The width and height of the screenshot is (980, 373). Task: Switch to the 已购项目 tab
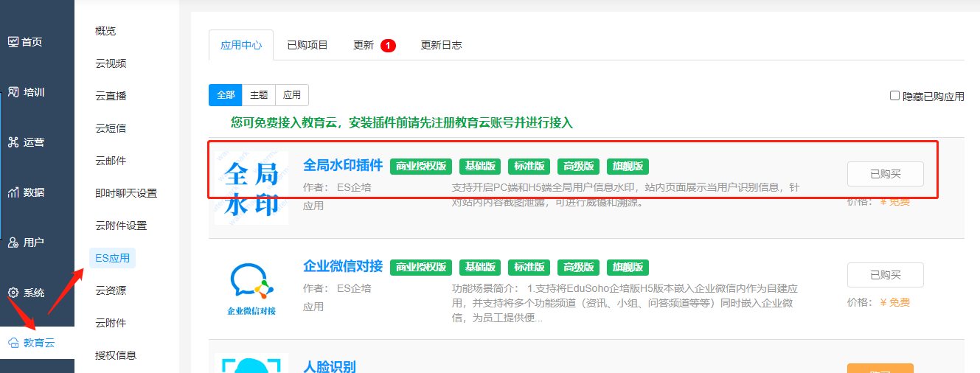307,45
